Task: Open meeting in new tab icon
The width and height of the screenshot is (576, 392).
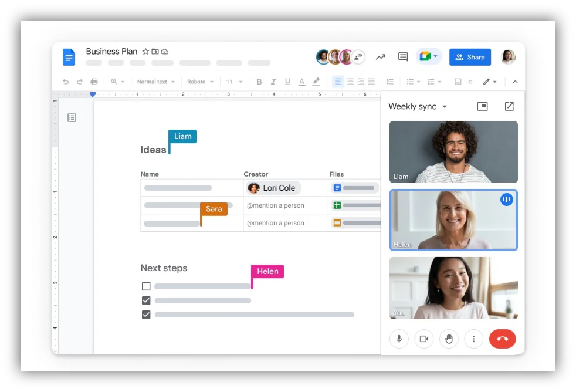Action: click(x=509, y=107)
